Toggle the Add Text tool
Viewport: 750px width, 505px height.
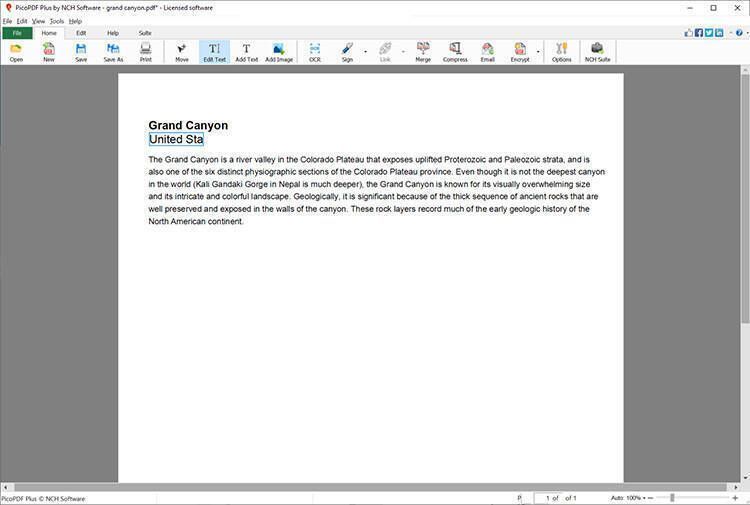(246, 52)
